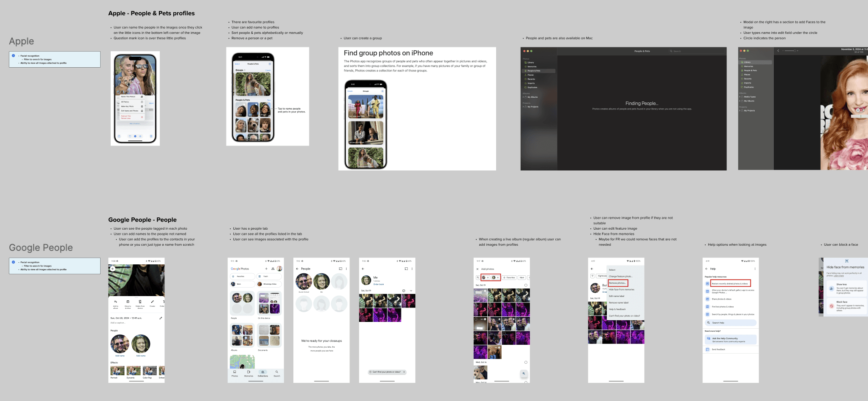Tap Block face option
Image resolution: width=868 pixels, height=401 pixels.
point(847,306)
